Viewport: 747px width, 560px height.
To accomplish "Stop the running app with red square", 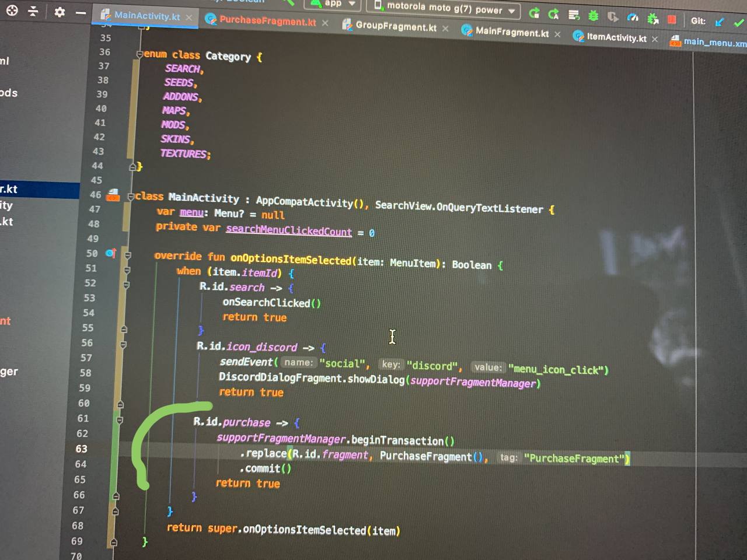I will (672, 20).
